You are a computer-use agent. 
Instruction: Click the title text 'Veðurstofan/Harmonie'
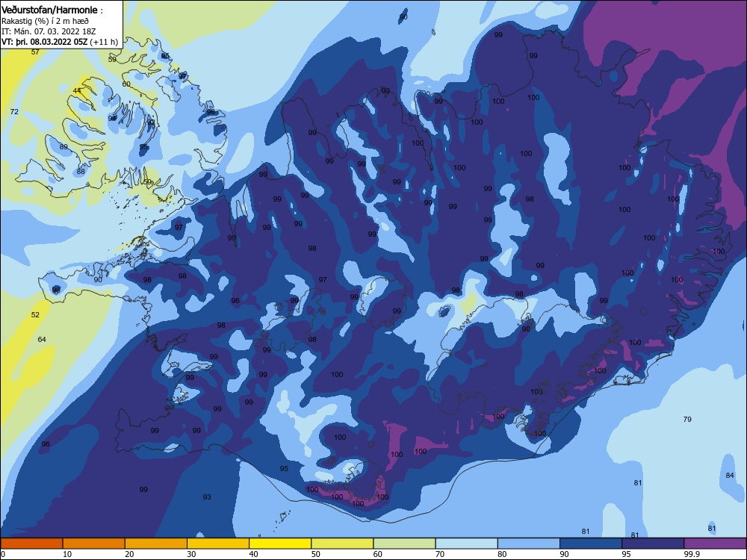pyautogui.click(x=49, y=10)
